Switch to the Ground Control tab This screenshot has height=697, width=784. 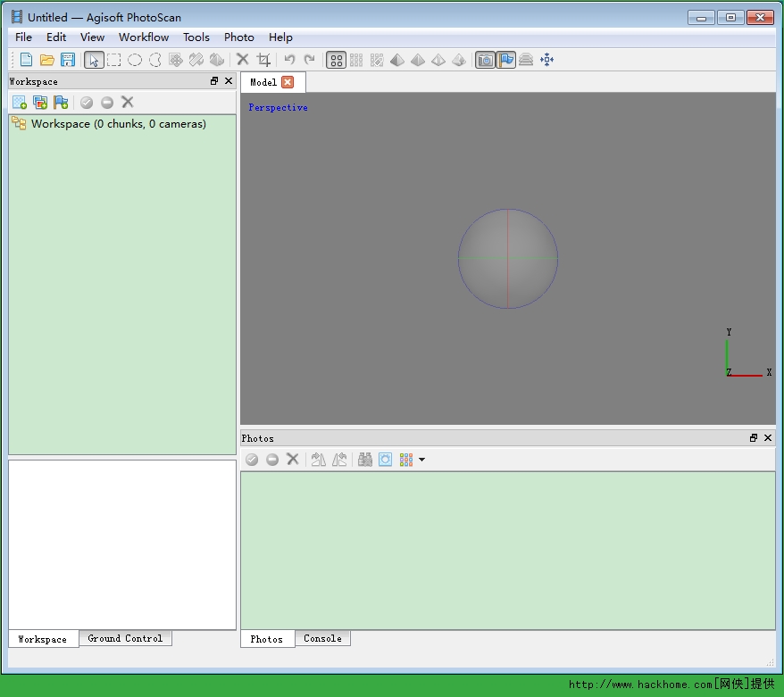click(126, 638)
